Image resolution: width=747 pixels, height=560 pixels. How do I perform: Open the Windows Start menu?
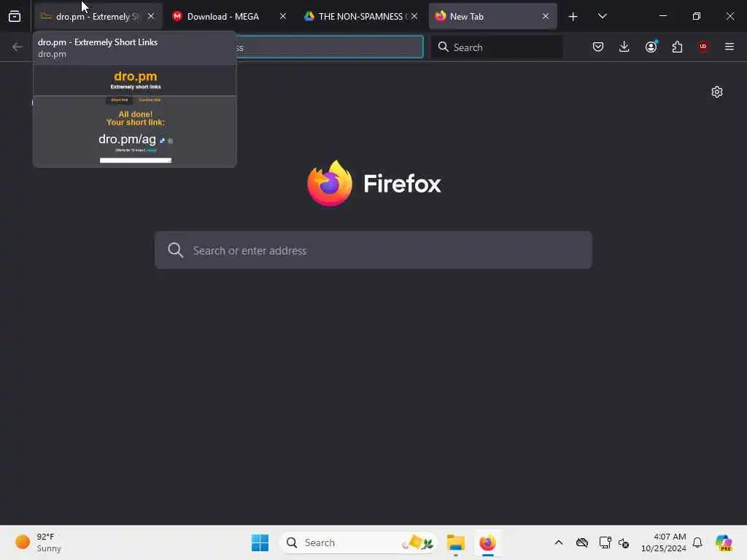tap(260, 542)
